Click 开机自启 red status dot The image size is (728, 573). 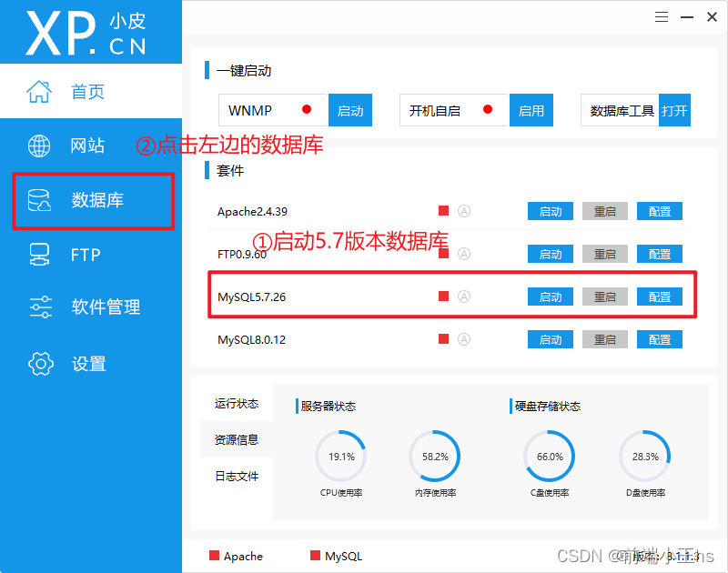click(x=488, y=109)
